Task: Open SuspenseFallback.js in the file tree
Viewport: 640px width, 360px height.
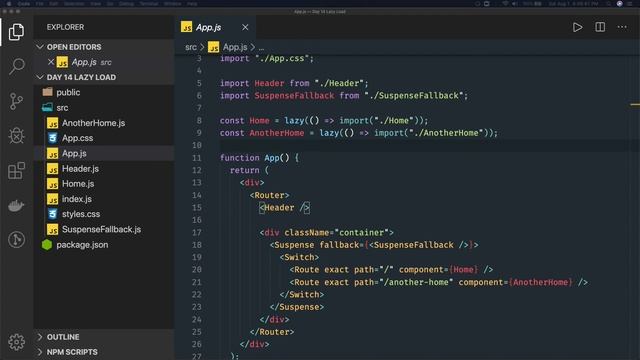Action: coord(104,229)
